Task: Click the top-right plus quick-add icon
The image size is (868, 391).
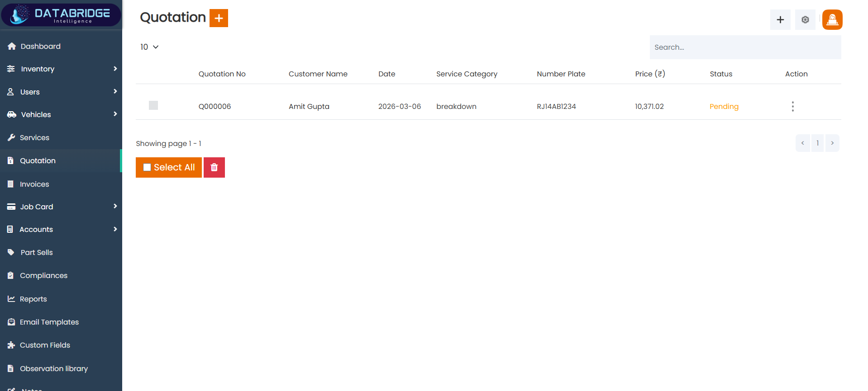Action: coord(780,19)
